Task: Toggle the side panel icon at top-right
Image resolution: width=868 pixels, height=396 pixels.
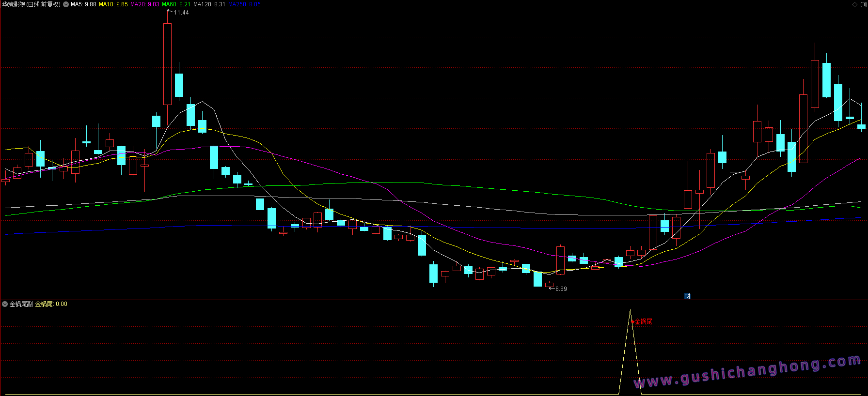Action: 863,4
